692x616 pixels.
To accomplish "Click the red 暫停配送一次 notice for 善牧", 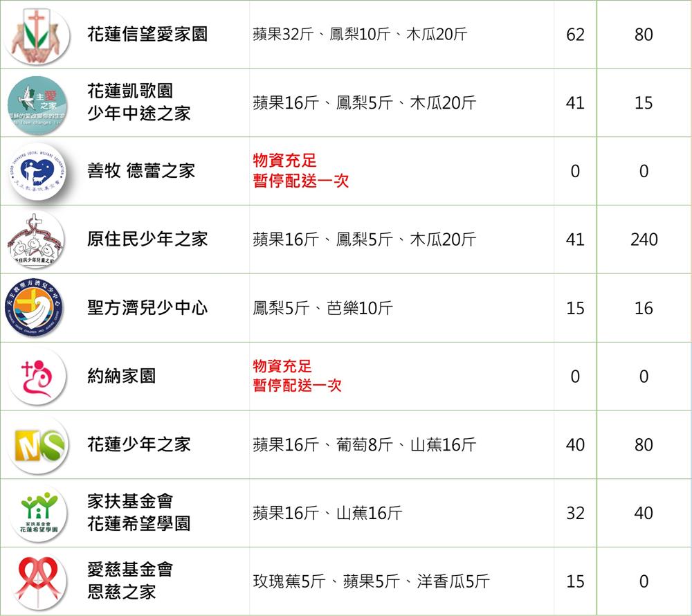I will (301, 181).
